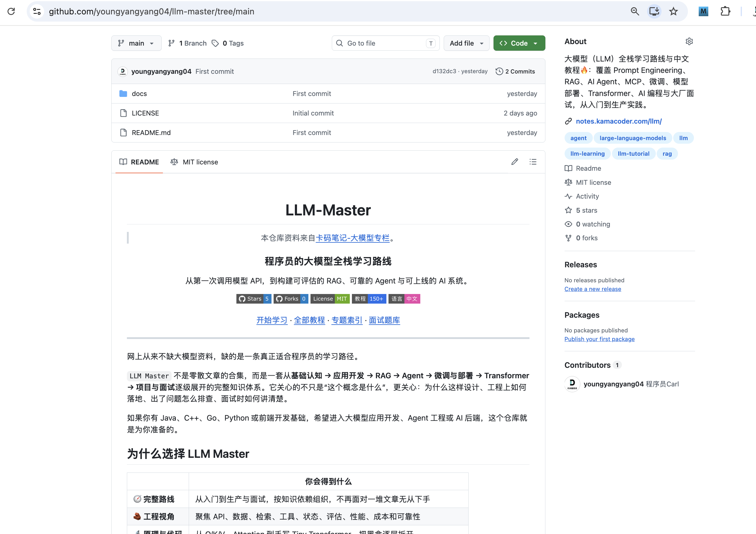Click youngyangyang04 author name in commit bar

coord(161,71)
